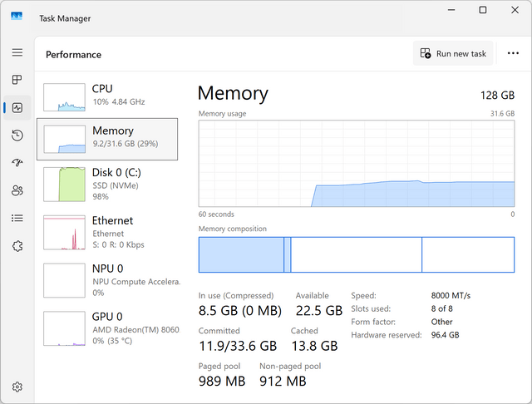Image resolution: width=532 pixels, height=404 pixels.
Task: Click the 128 GB total memory label
Action: [x=497, y=96]
